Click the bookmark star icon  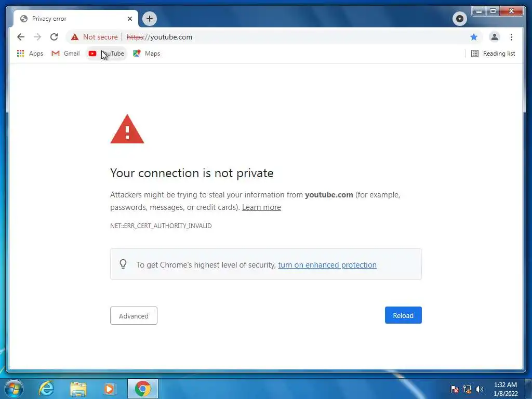(x=474, y=37)
